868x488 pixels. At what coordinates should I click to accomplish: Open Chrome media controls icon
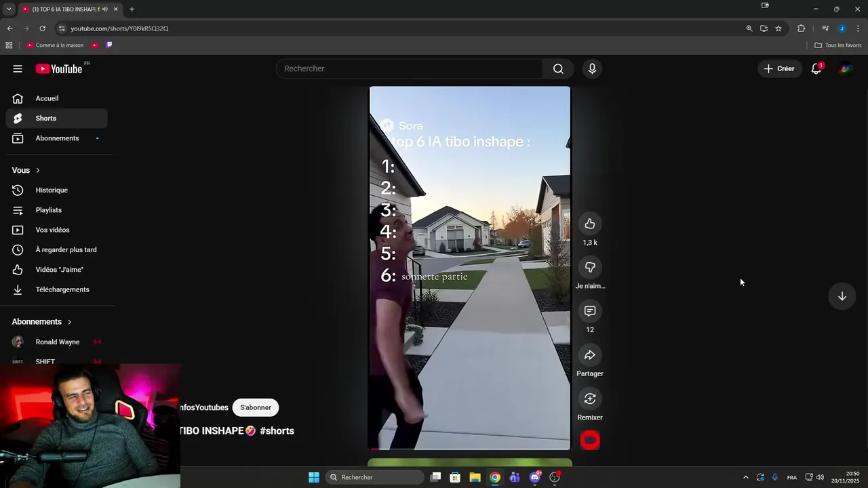825,28
